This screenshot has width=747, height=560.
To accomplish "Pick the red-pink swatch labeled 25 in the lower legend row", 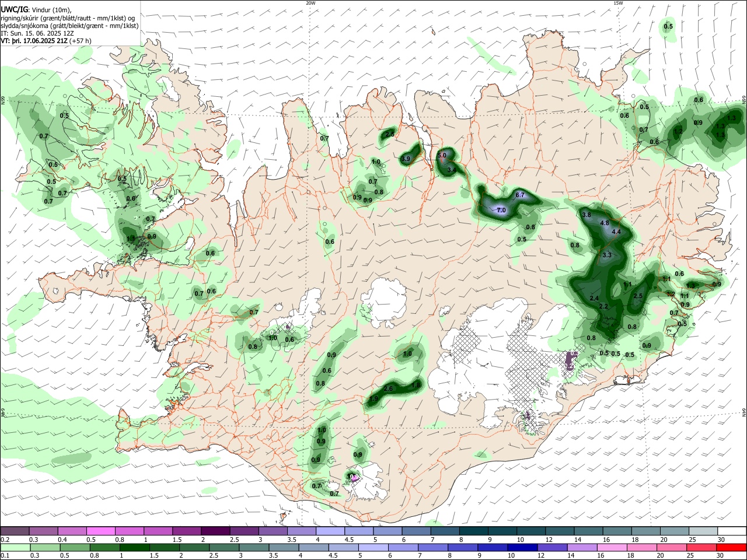I will tap(701, 548).
